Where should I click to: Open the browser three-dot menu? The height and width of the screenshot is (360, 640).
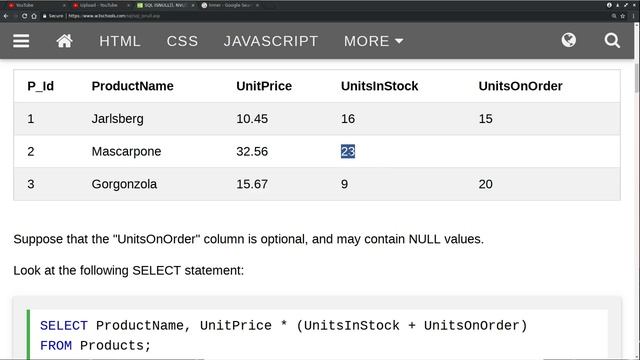(633, 16)
